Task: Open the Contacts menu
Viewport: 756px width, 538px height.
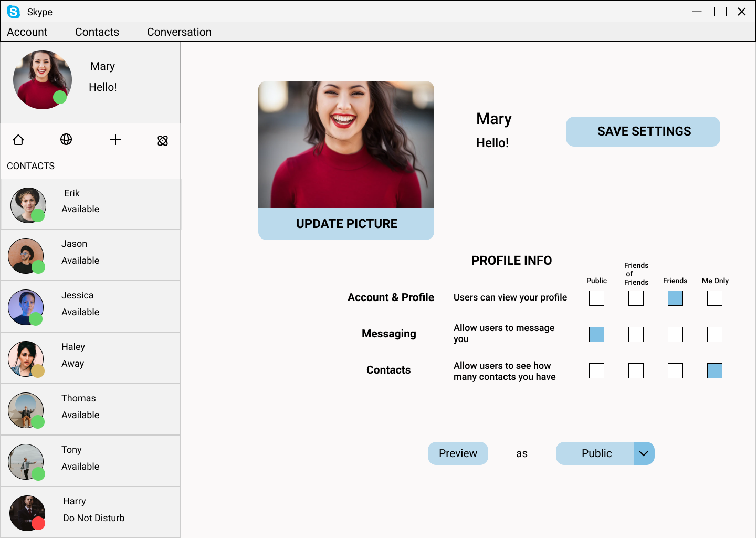Action: (x=97, y=32)
